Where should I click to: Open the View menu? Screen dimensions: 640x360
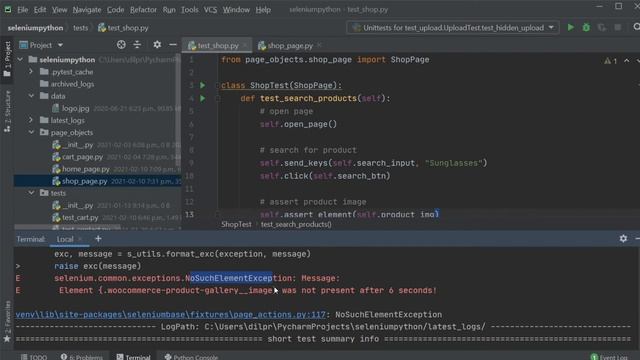tap(60, 9)
